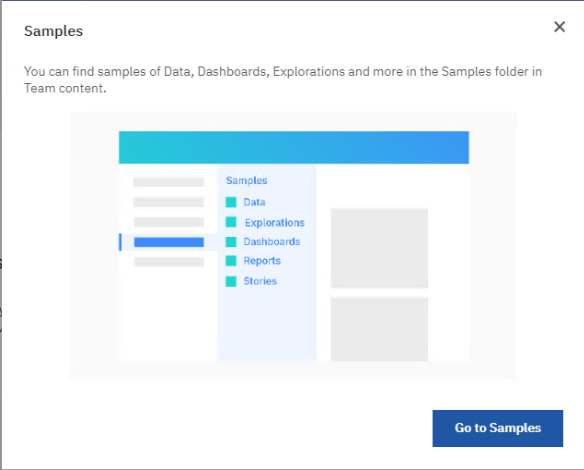
Task: Select the Data label in the illustration
Action: pos(254,202)
